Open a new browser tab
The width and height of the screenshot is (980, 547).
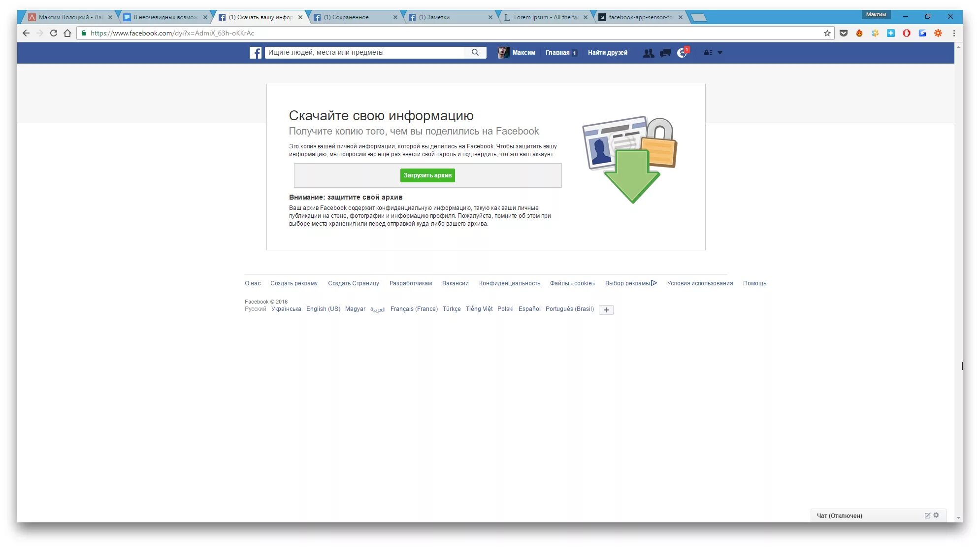click(x=699, y=18)
